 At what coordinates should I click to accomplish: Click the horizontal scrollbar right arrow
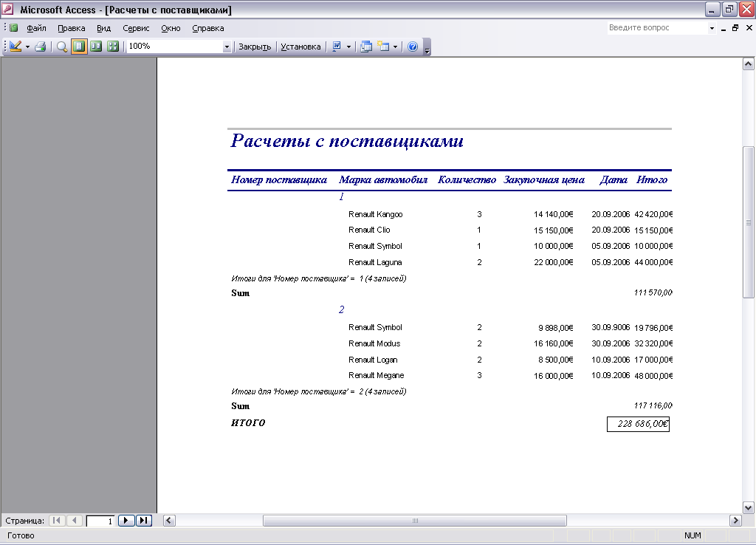tap(735, 521)
